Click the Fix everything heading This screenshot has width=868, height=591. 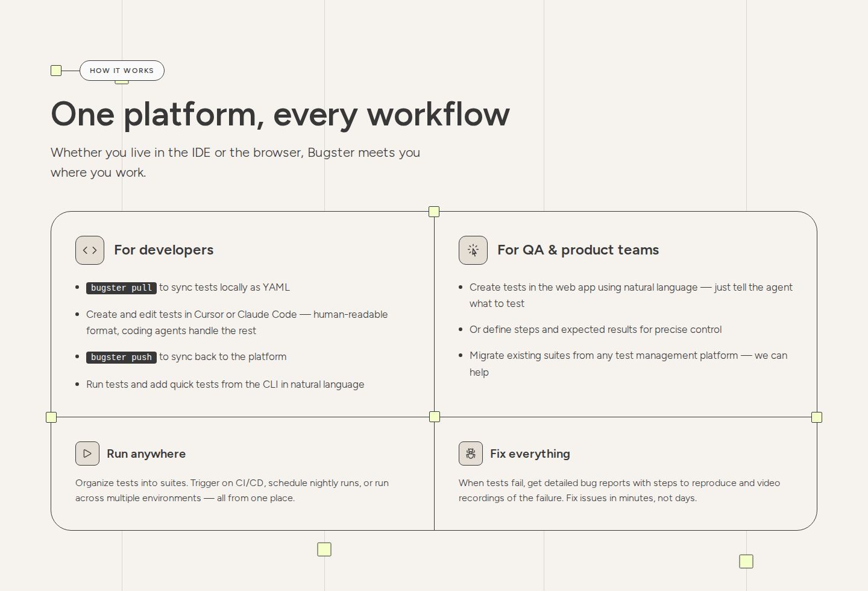(530, 454)
